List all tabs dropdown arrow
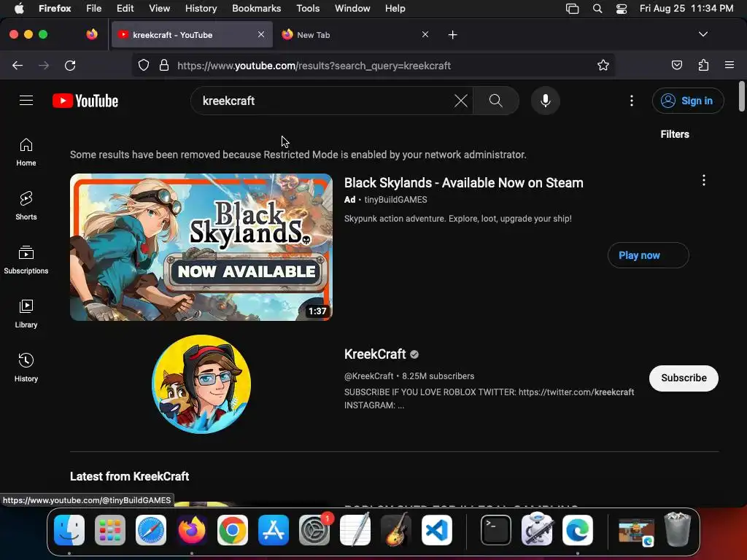 [x=703, y=34]
